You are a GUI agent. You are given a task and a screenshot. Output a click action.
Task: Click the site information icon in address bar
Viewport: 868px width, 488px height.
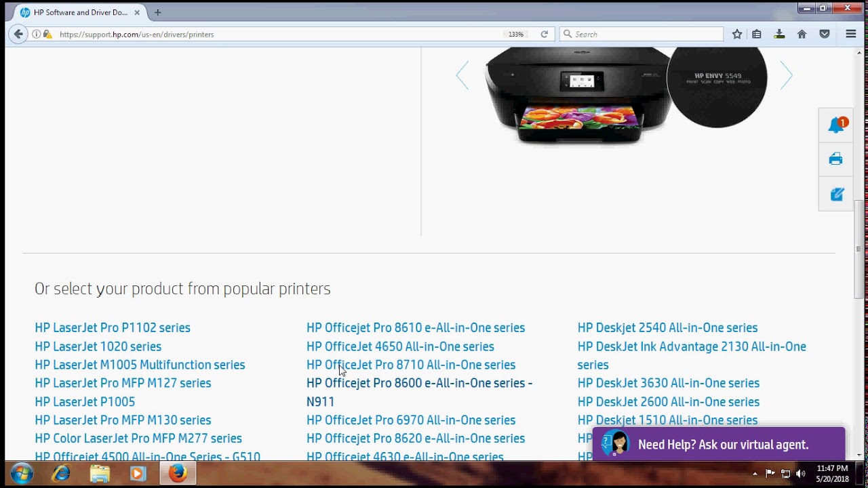click(x=36, y=34)
